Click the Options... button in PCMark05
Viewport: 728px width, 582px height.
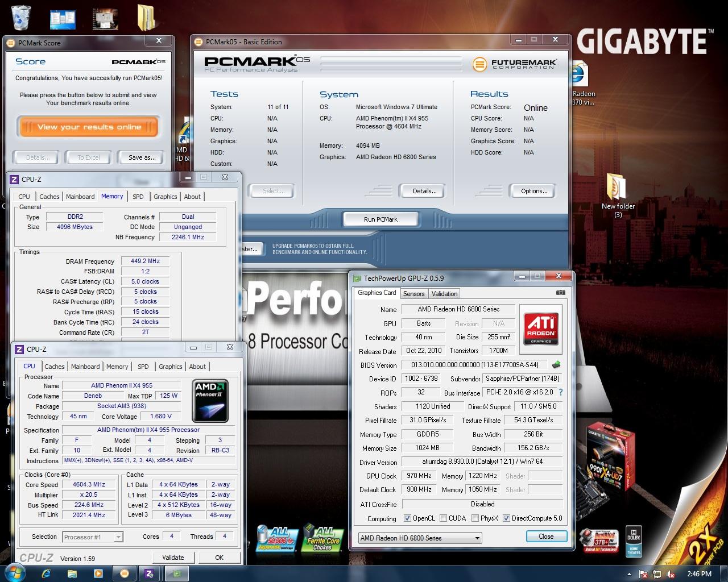point(534,191)
